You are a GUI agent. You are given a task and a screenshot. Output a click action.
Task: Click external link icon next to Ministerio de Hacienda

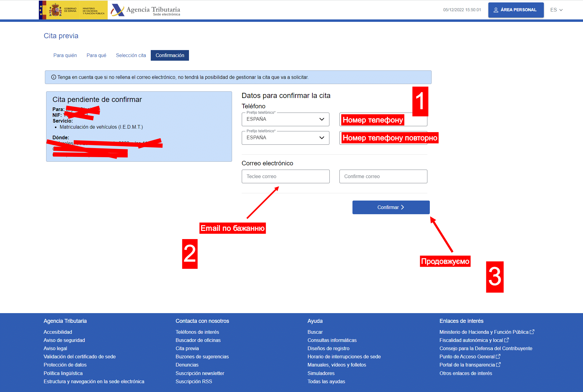(x=532, y=332)
